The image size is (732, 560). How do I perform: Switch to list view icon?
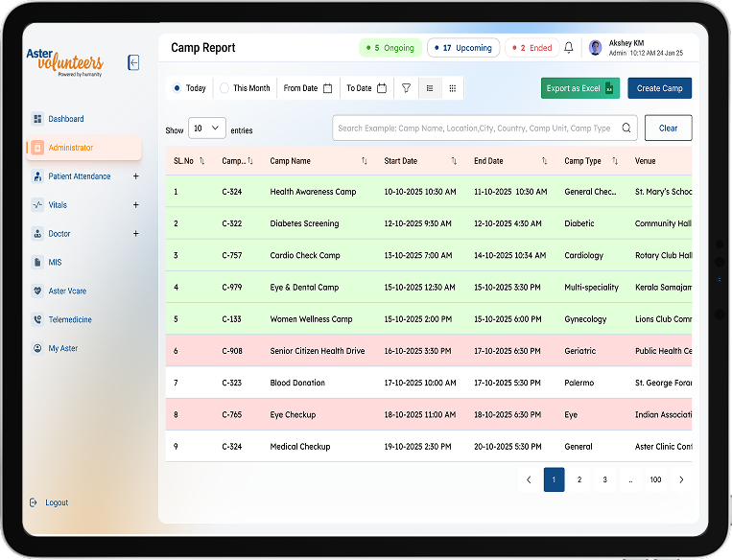point(429,88)
